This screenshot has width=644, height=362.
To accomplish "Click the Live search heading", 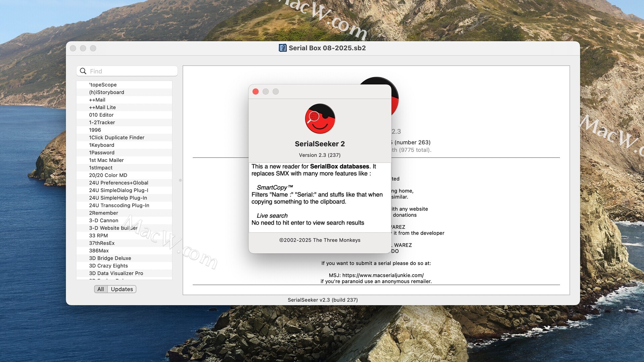I will [x=272, y=216].
